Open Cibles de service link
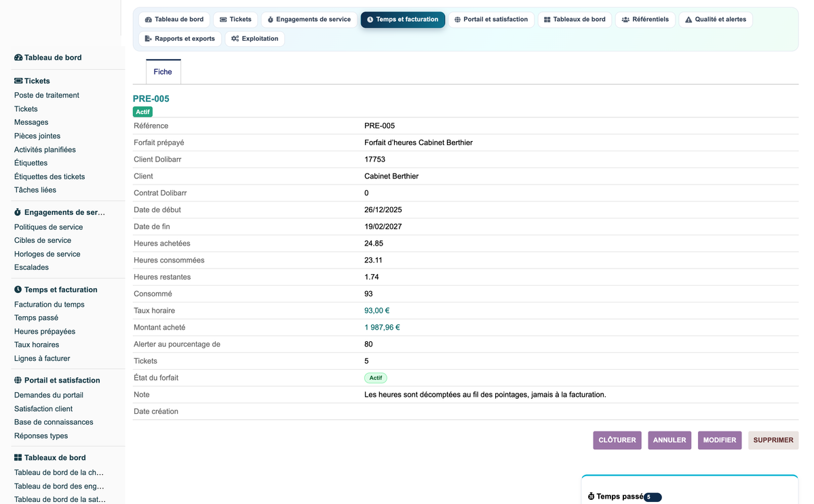 (x=43, y=241)
